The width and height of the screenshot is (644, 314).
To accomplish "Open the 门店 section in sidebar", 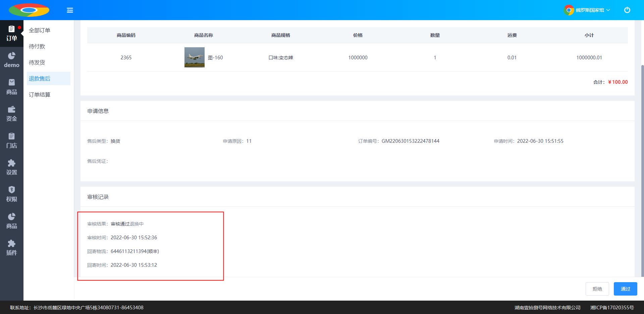I will point(12,141).
